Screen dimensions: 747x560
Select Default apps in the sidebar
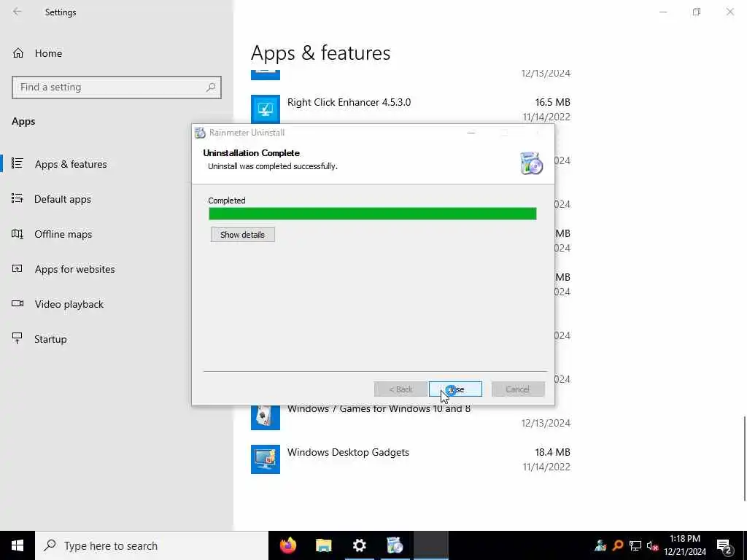(x=63, y=199)
